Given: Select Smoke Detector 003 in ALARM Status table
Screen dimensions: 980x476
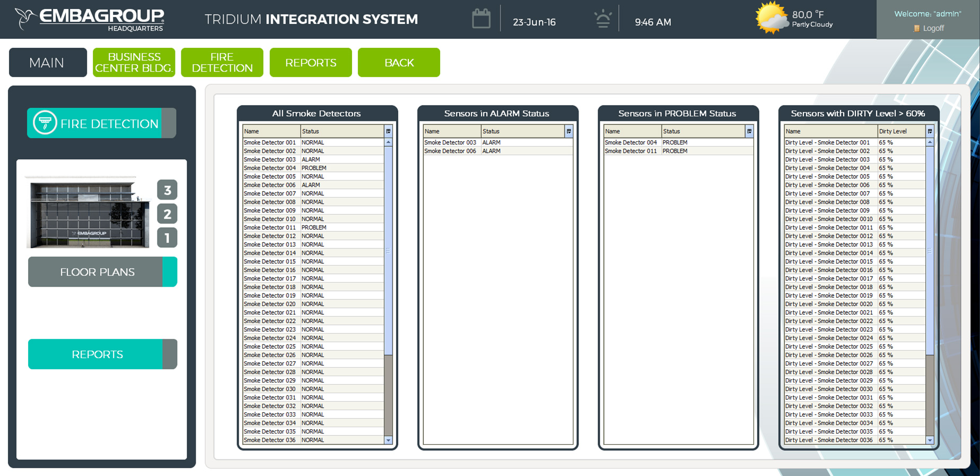Looking at the screenshot, I should pyautogui.click(x=497, y=142).
